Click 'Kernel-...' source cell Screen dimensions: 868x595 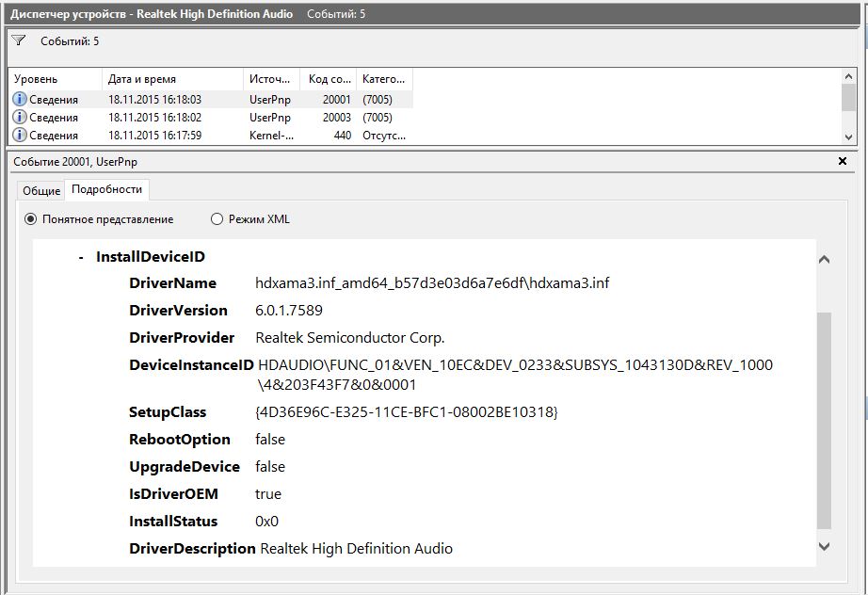271,135
